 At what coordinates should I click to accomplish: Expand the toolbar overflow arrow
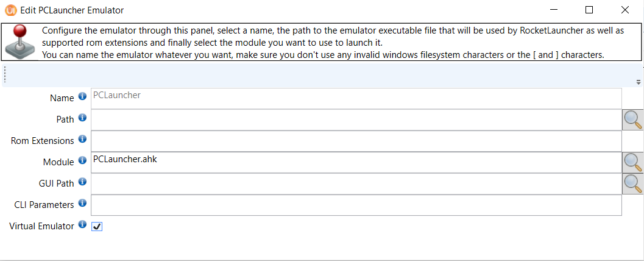click(639, 82)
